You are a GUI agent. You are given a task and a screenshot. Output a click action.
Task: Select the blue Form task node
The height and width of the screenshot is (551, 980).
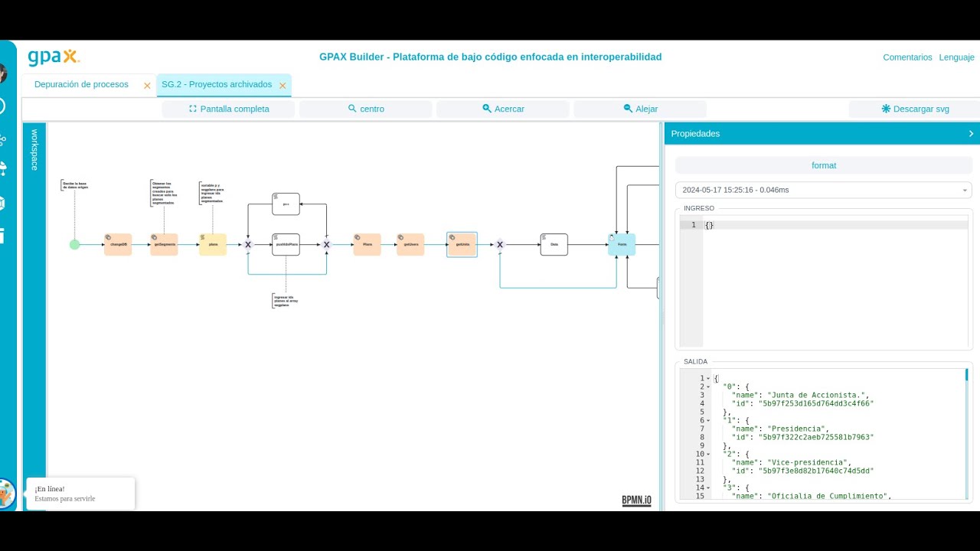pyautogui.click(x=622, y=245)
